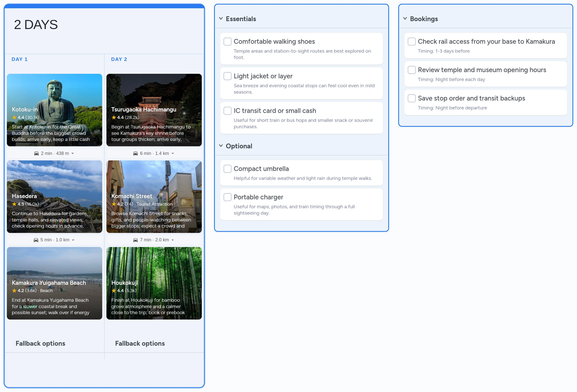Collapse the Essentials section chevron
Image resolution: width=577 pixels, height=392 pixels.
(221, 19)
